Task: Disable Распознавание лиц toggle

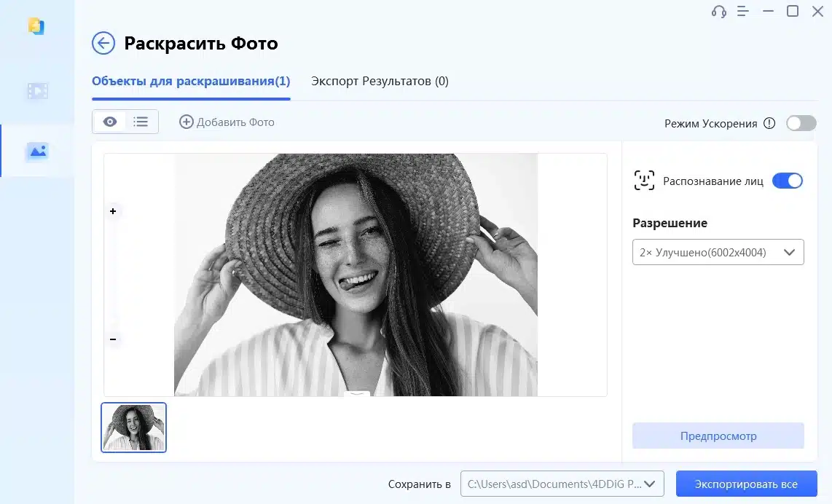Action: pos(788,181)
